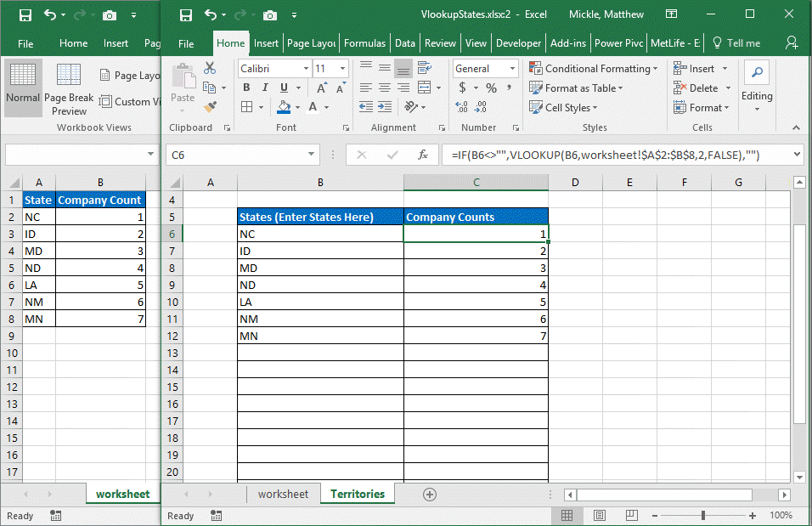Click the Undo arrow in the front window
The image size is (812, 526).
point(210,14)
